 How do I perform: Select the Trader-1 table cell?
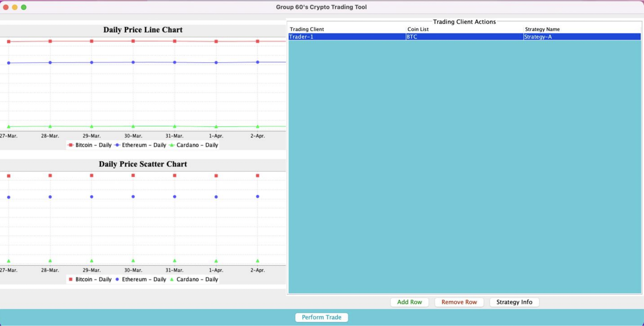pyautogui.click(x=347, y=37)
